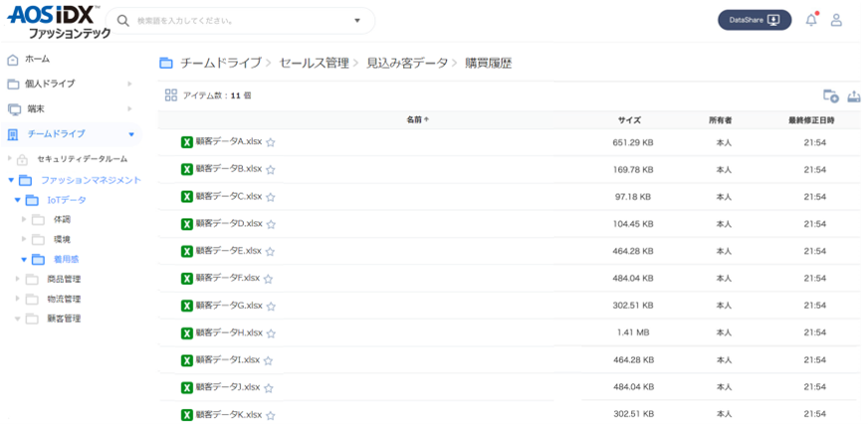Open the 顧客管理 folder in tree
The image size is (868, 424).
(64, 318)
